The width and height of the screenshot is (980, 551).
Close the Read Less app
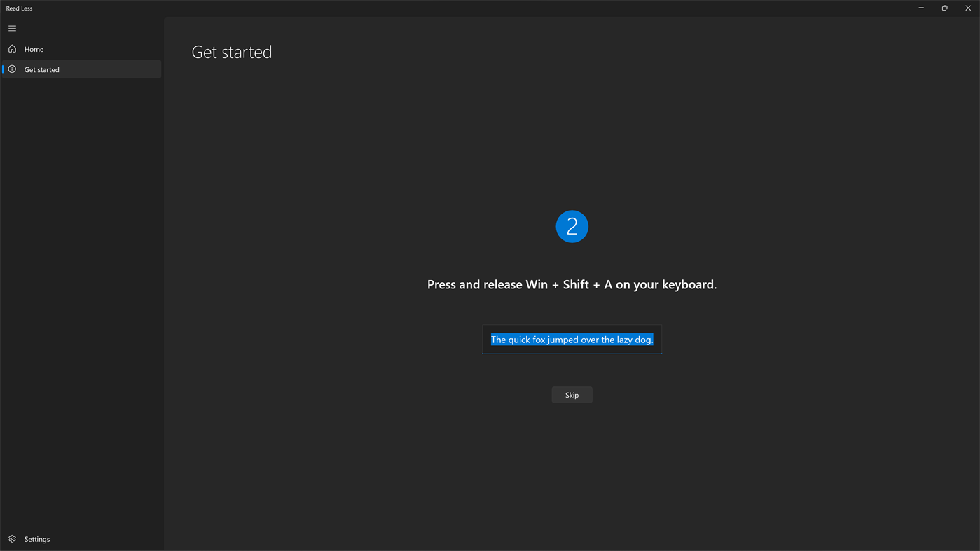tap(967, 7)
